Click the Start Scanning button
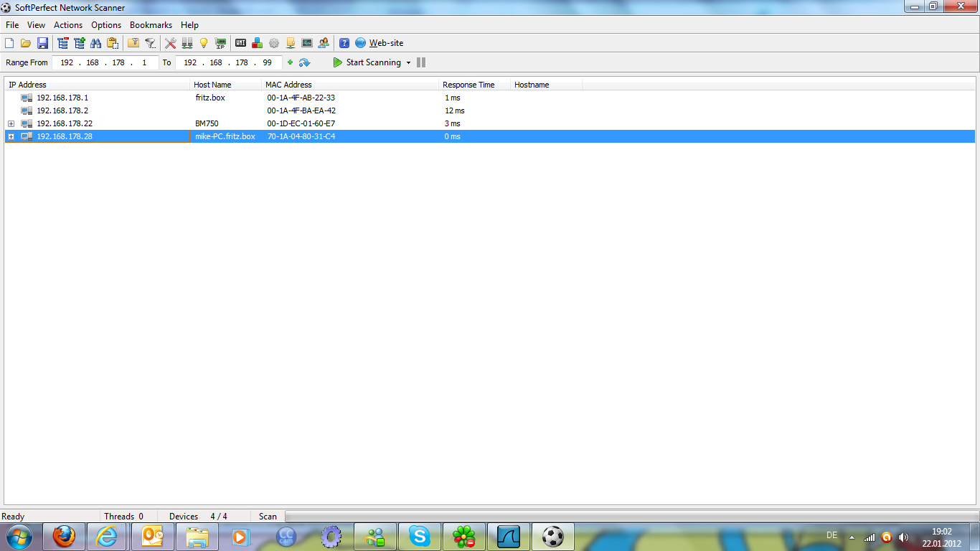 [367, 62]
